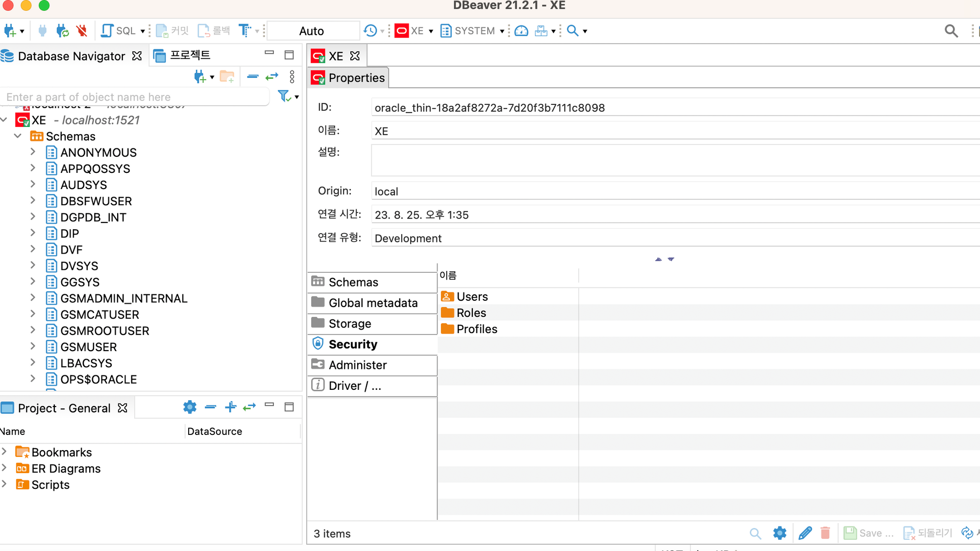Screen dimensions: 980x551
Task: Click the disconnect plug icon in toolbar
Action: [x=82, y=31]
